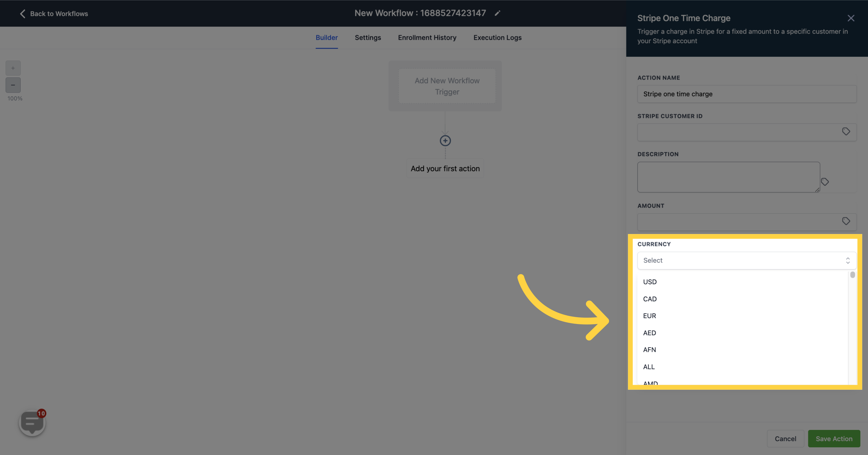Switch to the Builder tab
The image size is (868, 455).
pos(327,38)
